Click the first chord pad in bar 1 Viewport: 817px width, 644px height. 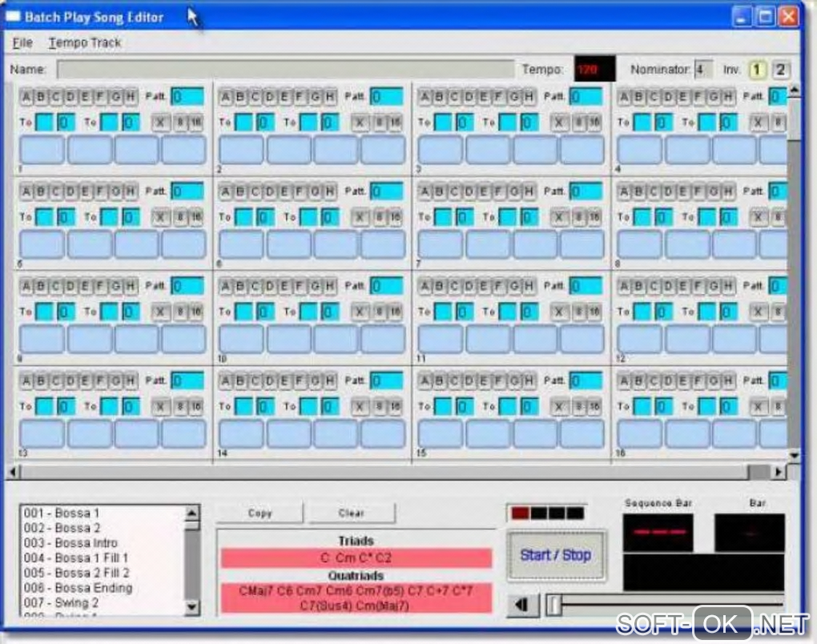[x=42, y=150]
